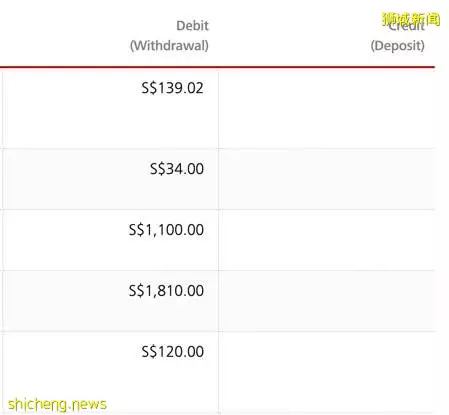Select the S$1,810.00 debit amount

166,291
